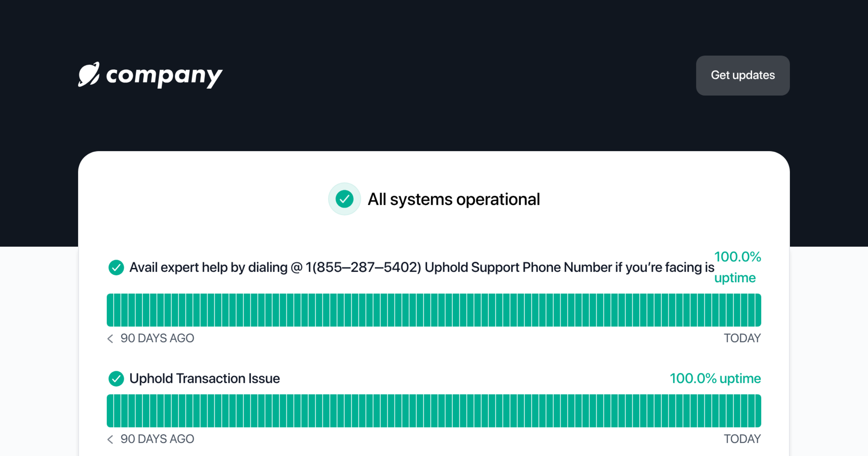Go back using chevron under Uphold Transaction Issue bar
This screenshot has width=868, height=456.
[110, 439]
